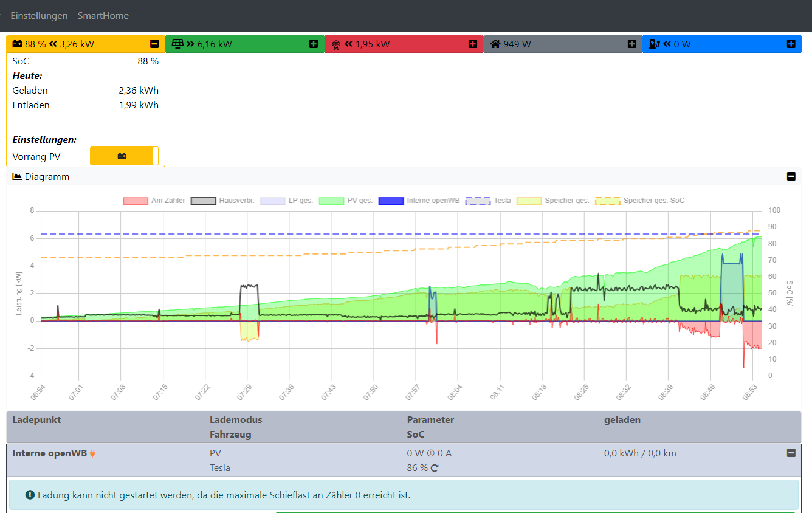Expand the grid 1,95 kW card

point(473,44)
